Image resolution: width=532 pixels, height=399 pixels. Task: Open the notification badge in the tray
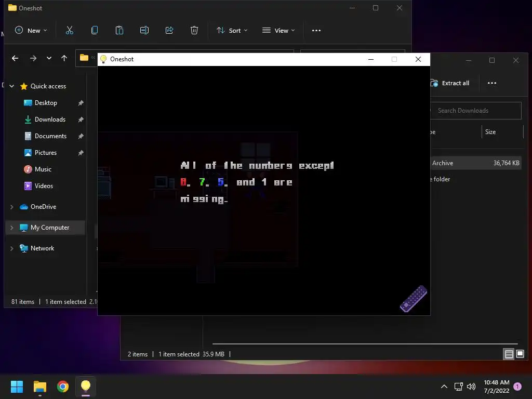click(517, 387)
